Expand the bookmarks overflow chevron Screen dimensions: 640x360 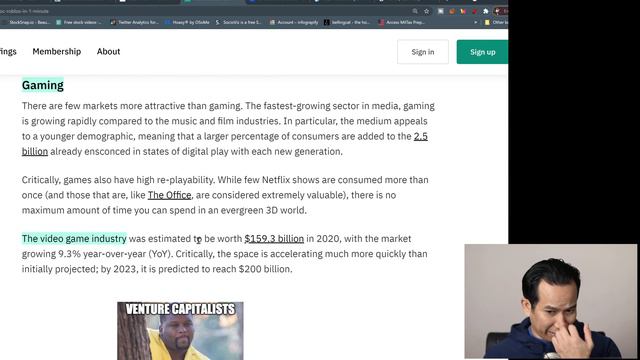476,22
